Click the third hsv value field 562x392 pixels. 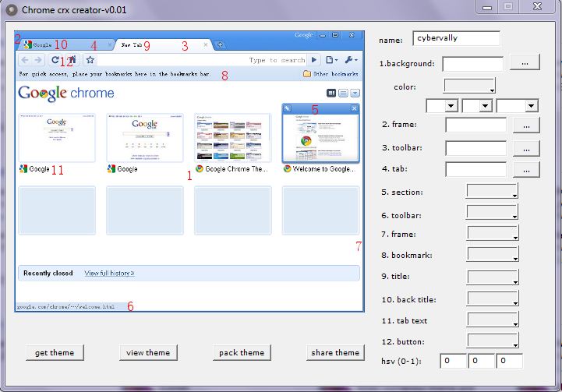509,361
